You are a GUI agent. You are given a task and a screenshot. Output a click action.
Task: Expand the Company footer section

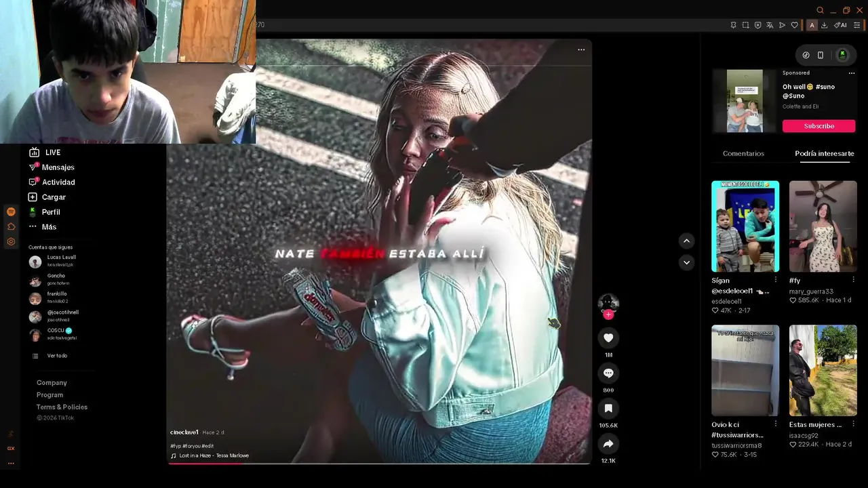click(x=52, y=383)
